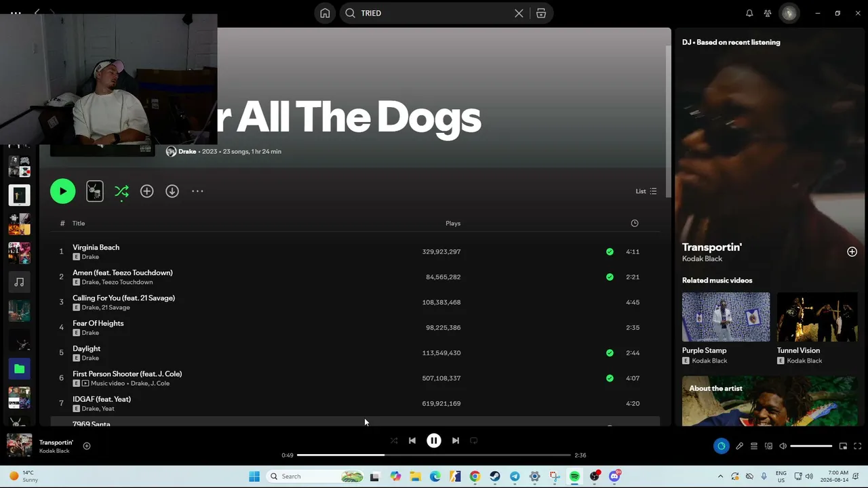
Task: Open 21 Savage artist link in track 3
Action: coord(116,308)
